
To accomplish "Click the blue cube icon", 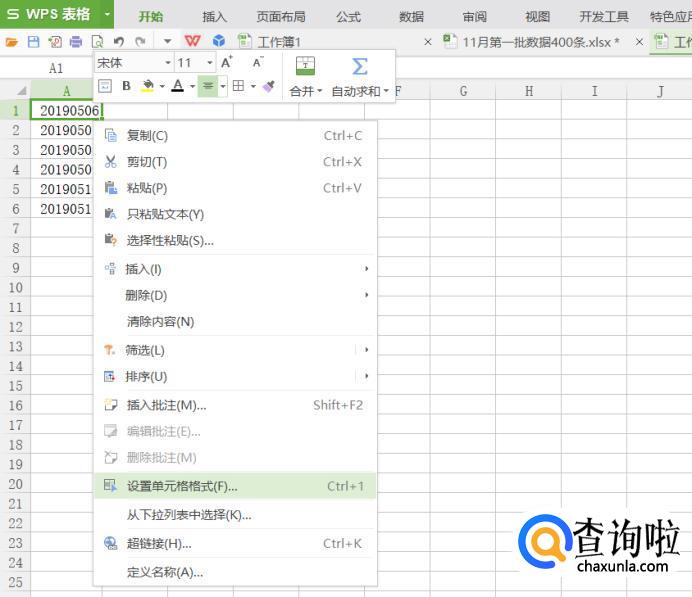I will [x=219, y=41].
